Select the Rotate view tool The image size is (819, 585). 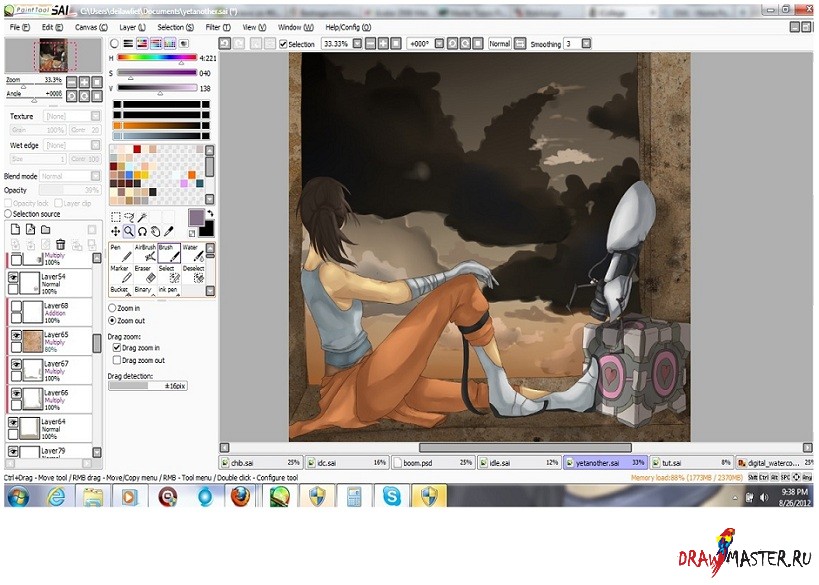click(x=142, y=231)
